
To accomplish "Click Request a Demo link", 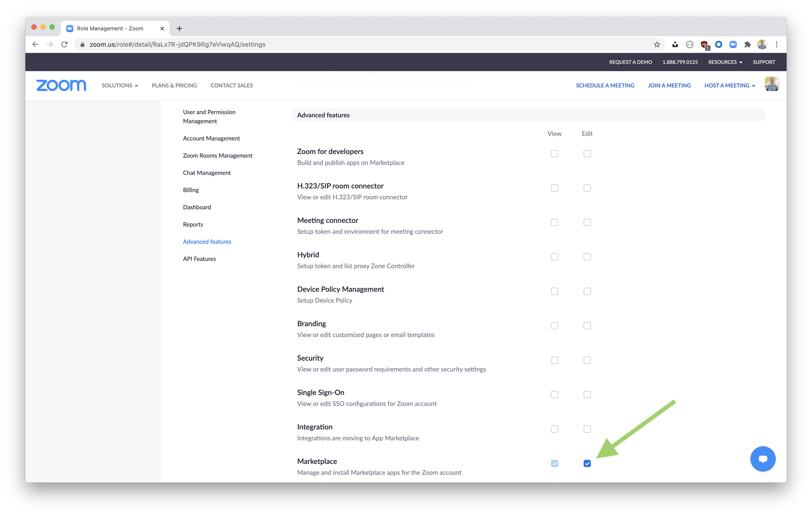I will tap(630, 62).
